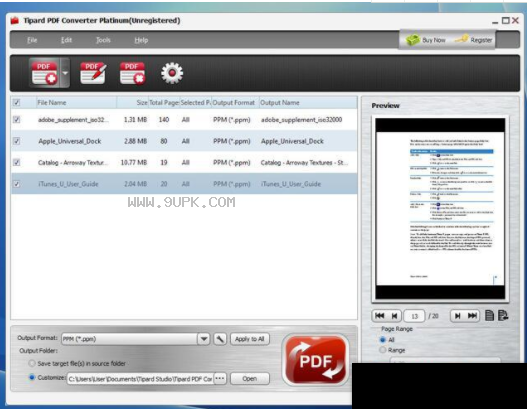Click output name Catalog - Arroway Textures

point(304,163)
